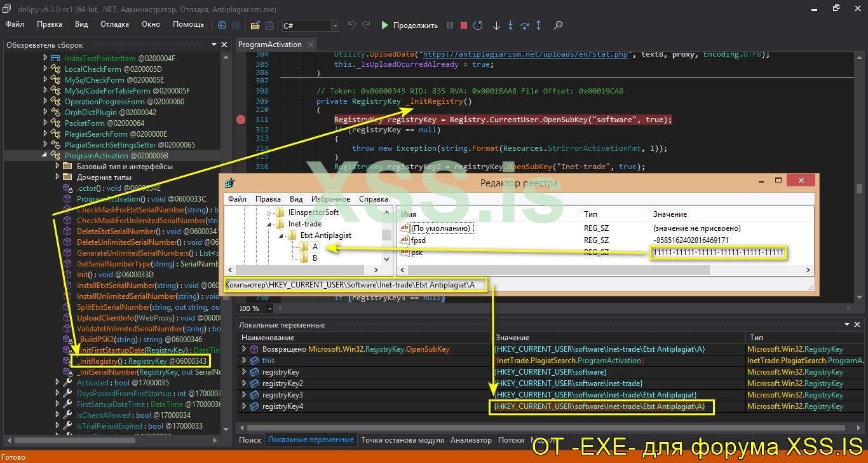Image resolution: width=868 pixels, height=463 pixels.
Task: Switch to 'Точки останова модуля' tab
Action: click(x=402, y=439)
